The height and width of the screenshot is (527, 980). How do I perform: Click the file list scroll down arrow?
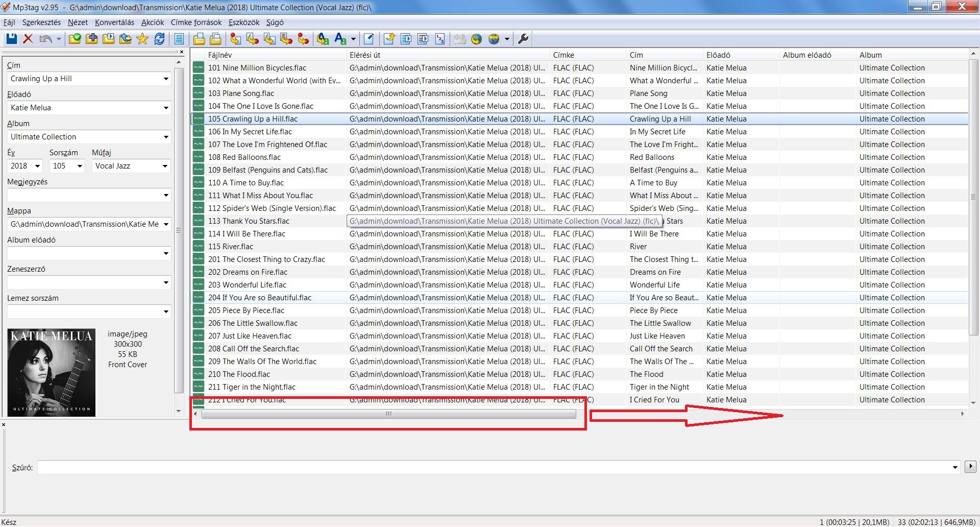click(x=973, y=403)
